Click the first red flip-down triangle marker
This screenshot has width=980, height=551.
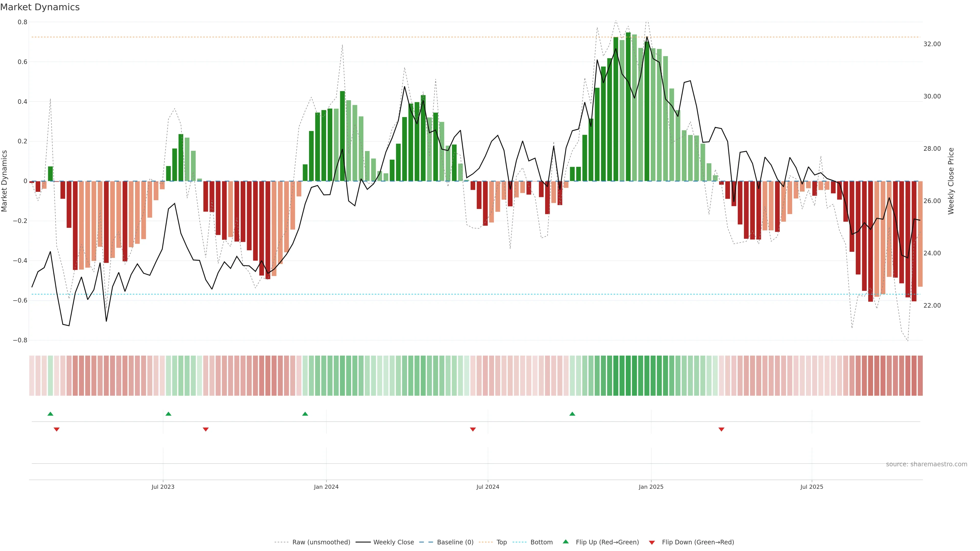57,429
